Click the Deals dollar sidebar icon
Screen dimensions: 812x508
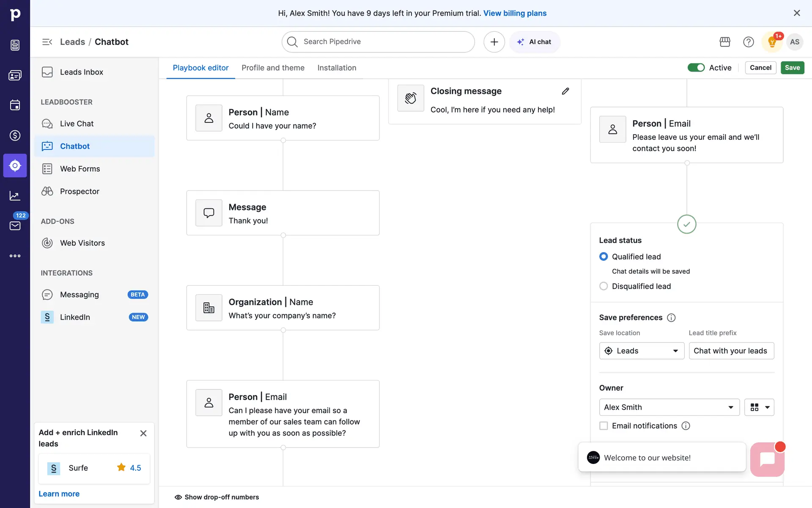coord(15,135)
